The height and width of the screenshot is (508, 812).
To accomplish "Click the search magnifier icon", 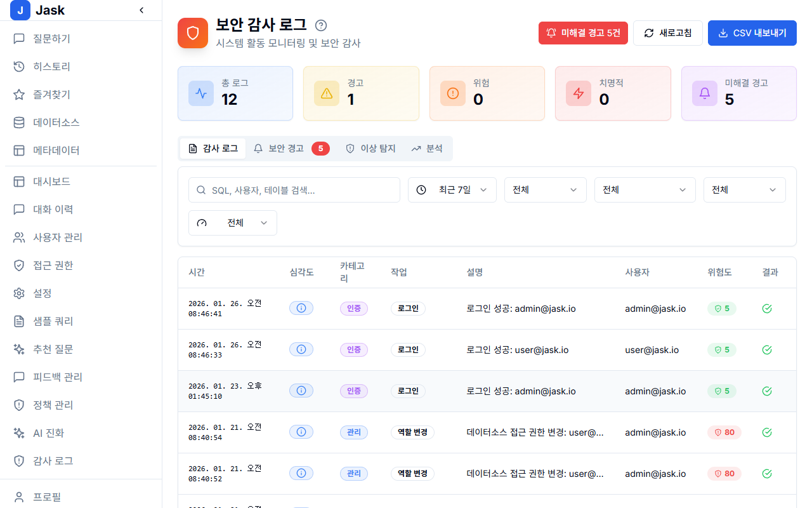I will 201,190.
